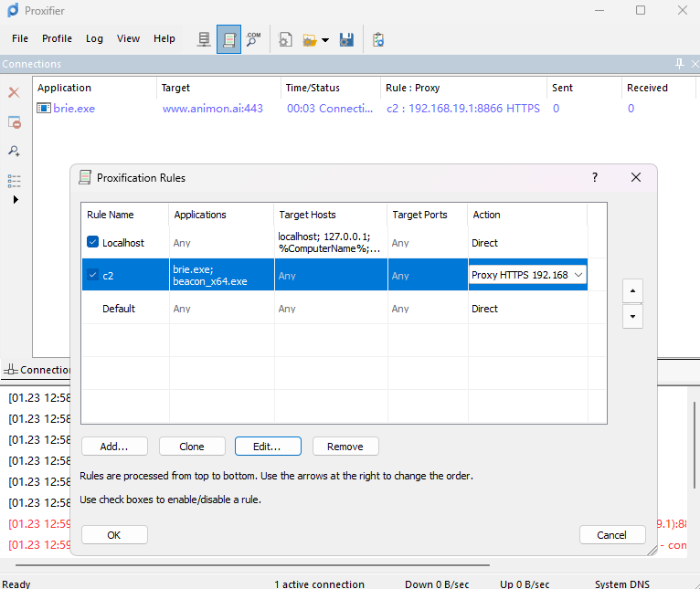Expand the small black arrow in the left sidebar
Image resolution: width=700 pixels, height=589 pixels.
(16, 199)
